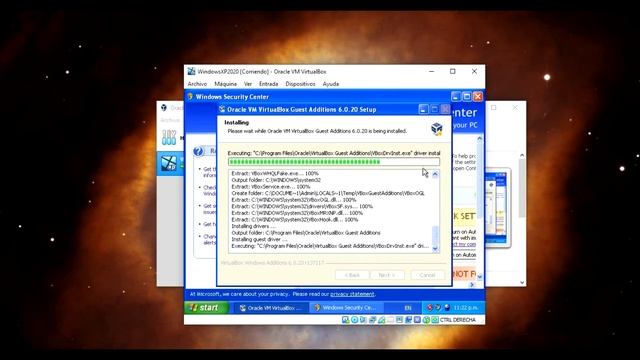Click the greyed-out Cancel button in Setup
This screenshot has height=360, width=640.
(427, 275)
